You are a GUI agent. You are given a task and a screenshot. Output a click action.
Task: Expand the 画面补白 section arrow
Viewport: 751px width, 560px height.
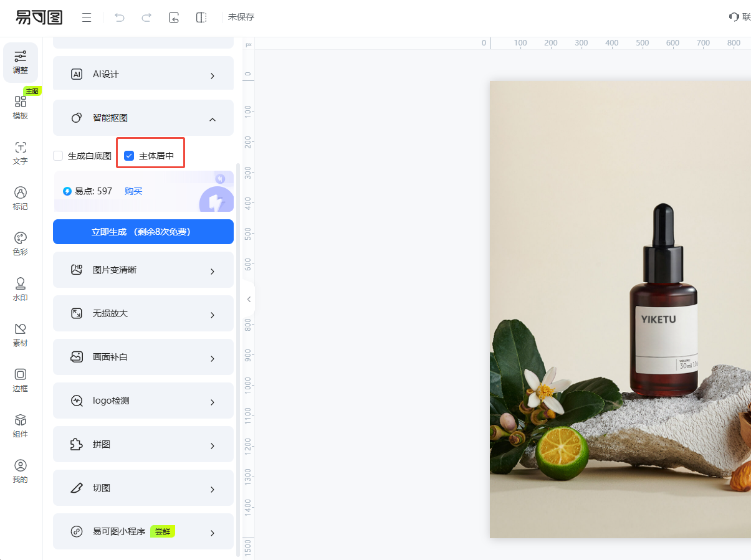pyautogui.click(x=213, y=358)
